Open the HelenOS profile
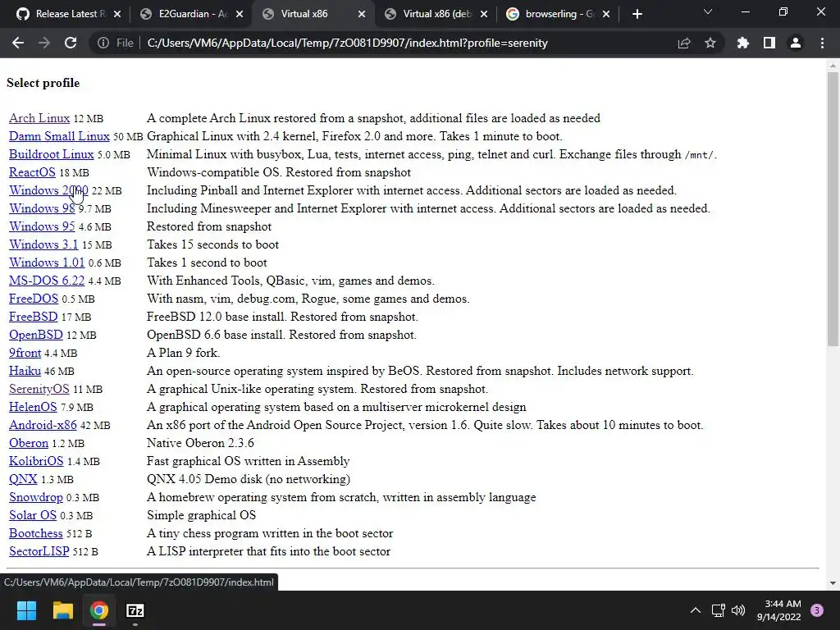The image size is (840, 630). (33, 407)
